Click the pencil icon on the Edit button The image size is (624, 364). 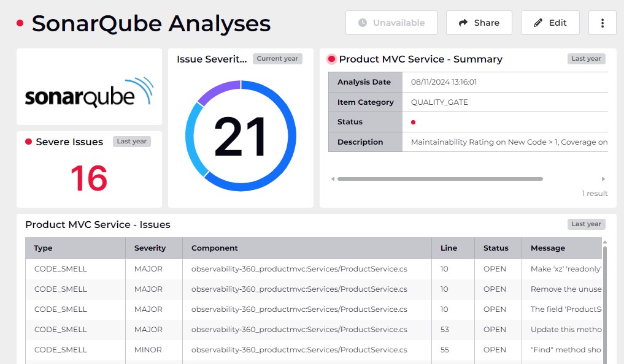point(538,22)
